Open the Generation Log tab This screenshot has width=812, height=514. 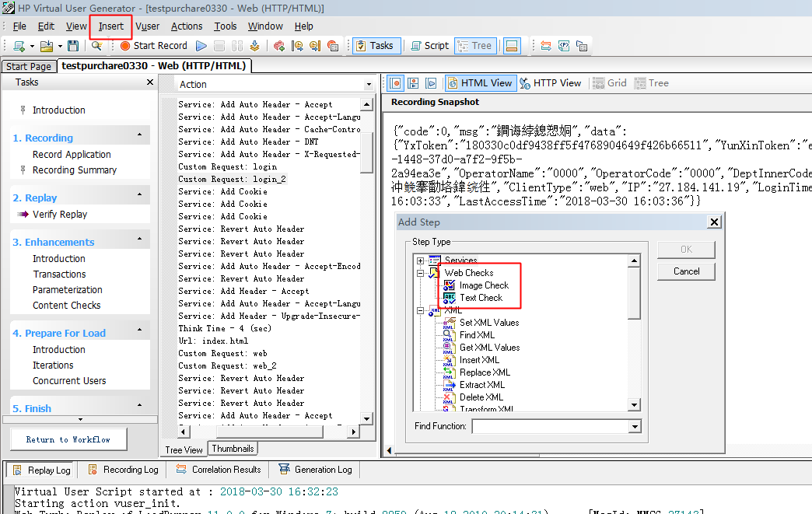pos(315,470)
